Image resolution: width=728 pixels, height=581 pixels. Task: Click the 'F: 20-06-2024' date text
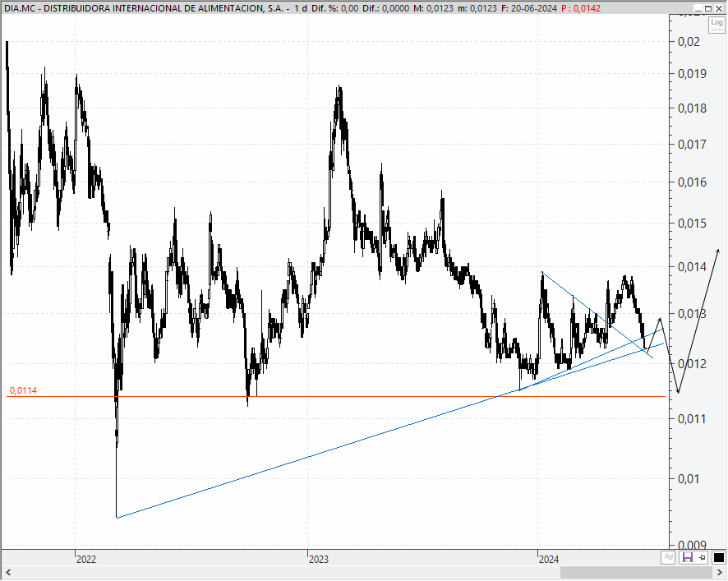(x=529, y=8)
